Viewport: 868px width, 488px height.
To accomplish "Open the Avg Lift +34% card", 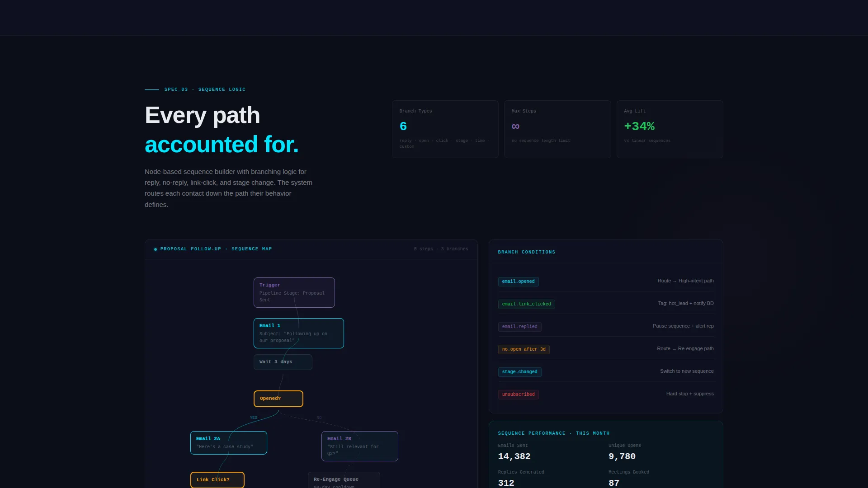I will 670,129.
